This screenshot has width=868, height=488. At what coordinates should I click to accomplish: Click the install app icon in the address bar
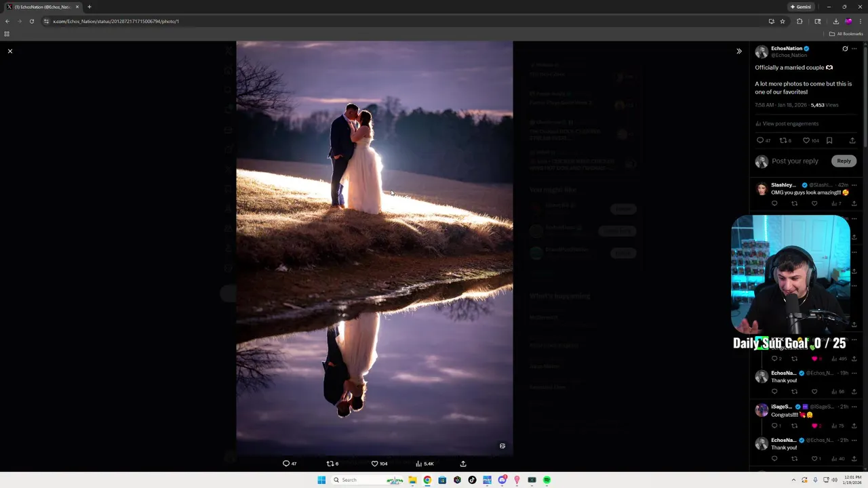(771, 21)
